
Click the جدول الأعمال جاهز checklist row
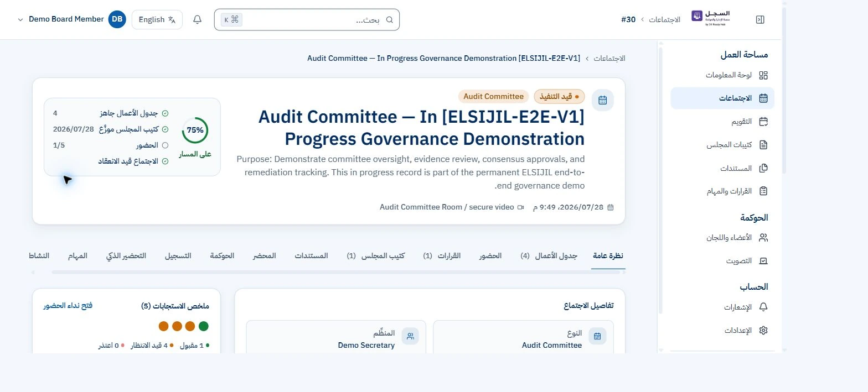pos(111,113)
